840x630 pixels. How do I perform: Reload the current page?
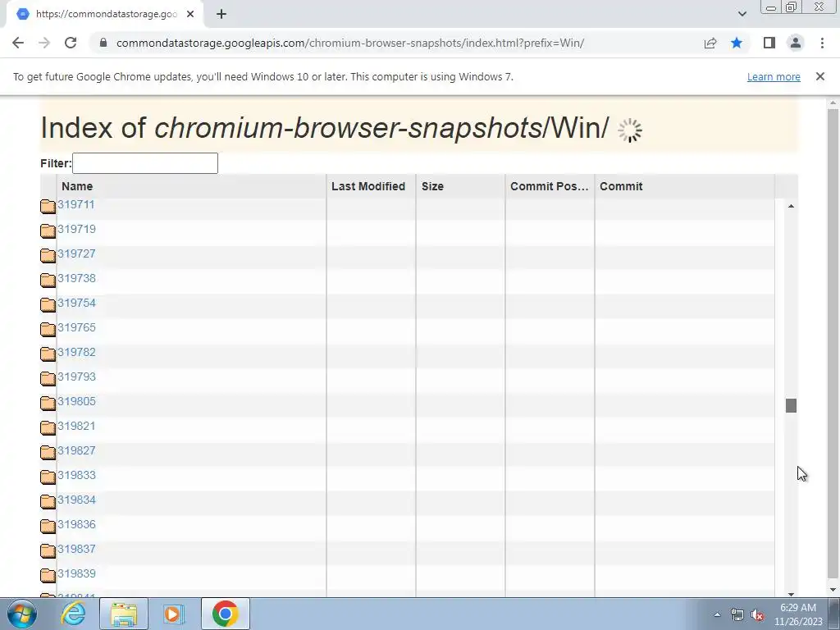[71, 43]
